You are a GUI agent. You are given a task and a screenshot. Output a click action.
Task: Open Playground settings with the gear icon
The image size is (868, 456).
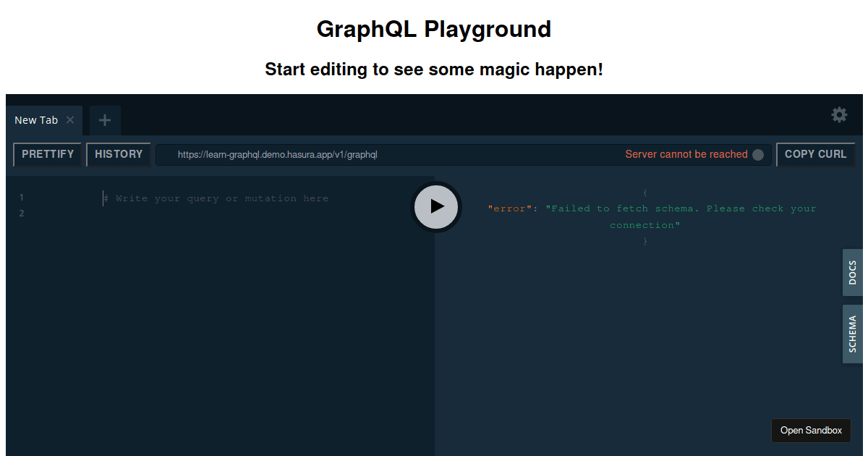(x=838, y=114)
